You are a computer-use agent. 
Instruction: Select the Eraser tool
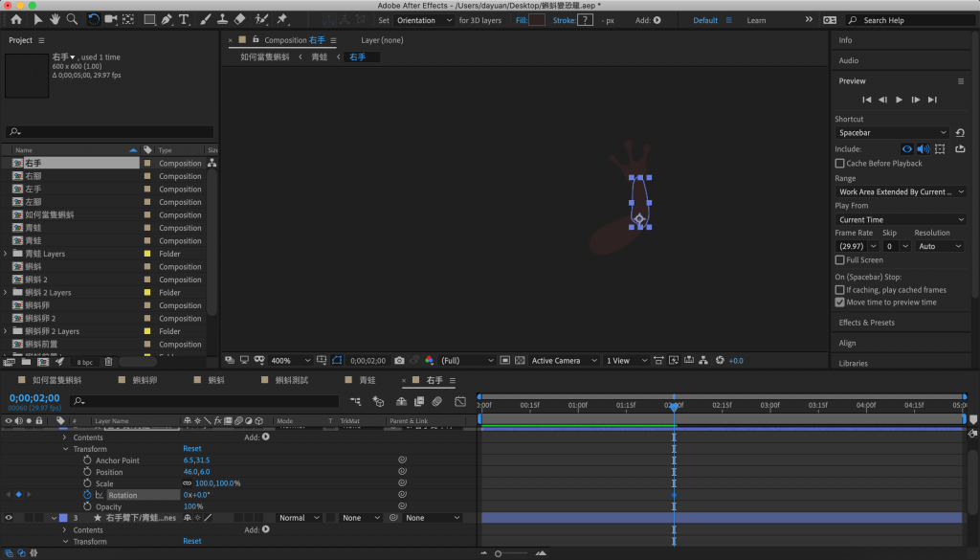[x=239, y=20]
